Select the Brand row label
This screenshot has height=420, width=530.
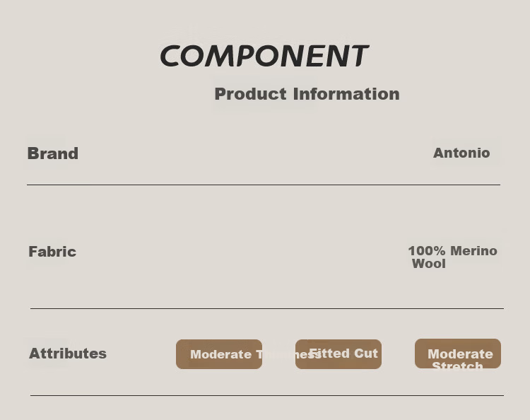(53, 153)
